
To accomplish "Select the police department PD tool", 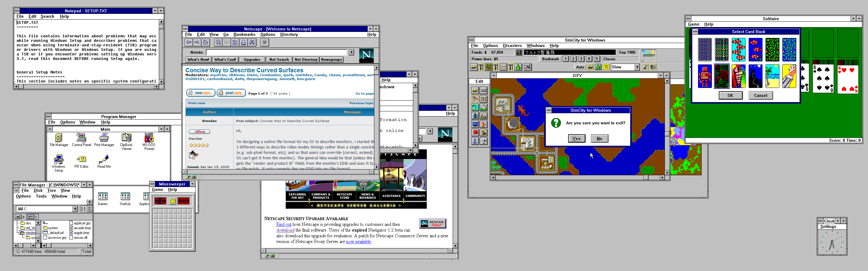I will [475, 124].
